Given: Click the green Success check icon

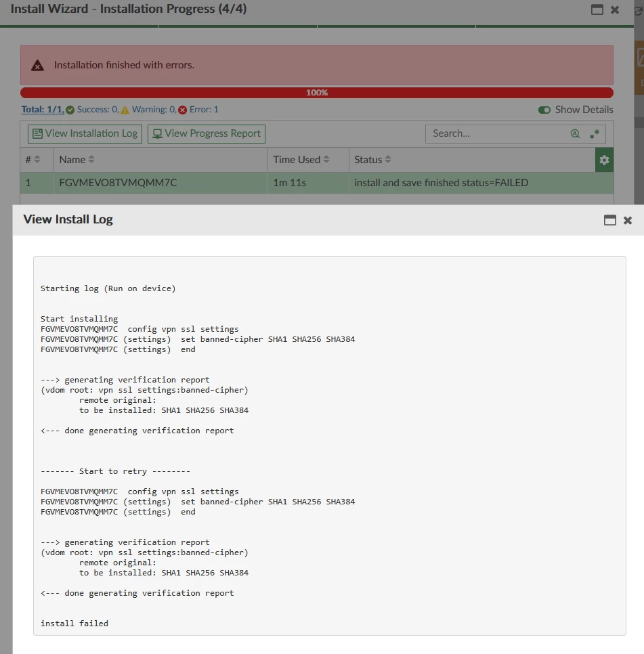Looking at the screenshot, I should (x=70, y=110).
